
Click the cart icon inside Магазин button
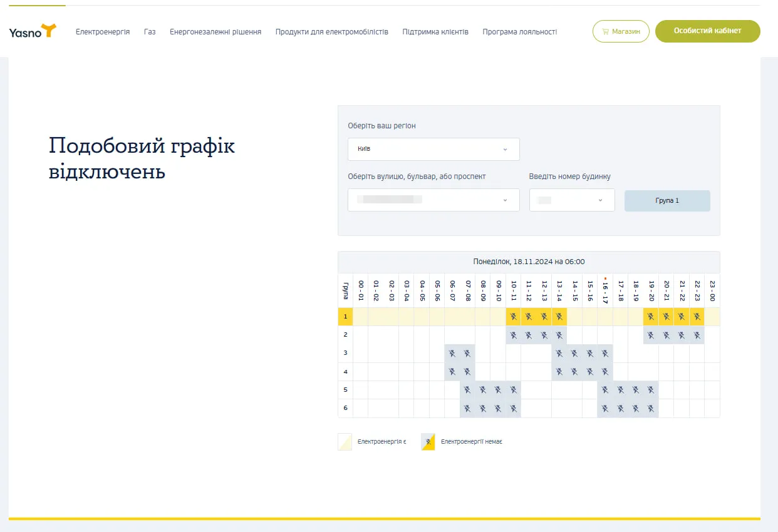pyautogui.click(x=605, y=31)
